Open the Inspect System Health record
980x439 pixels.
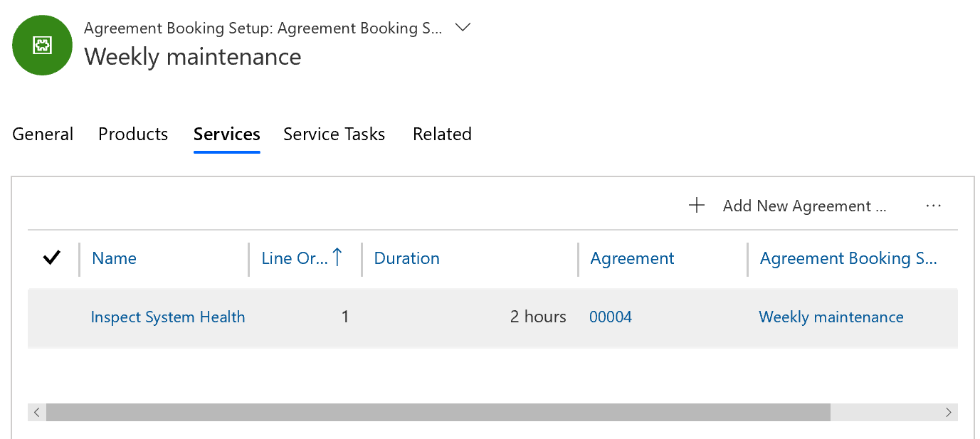click(168, 317)
